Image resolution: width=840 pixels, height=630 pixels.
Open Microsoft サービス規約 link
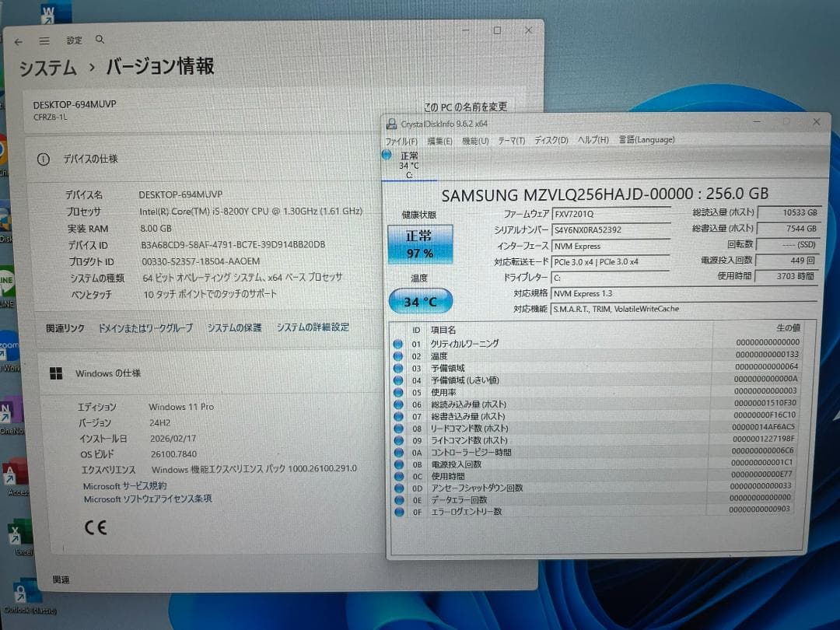(x=124, y=486)
